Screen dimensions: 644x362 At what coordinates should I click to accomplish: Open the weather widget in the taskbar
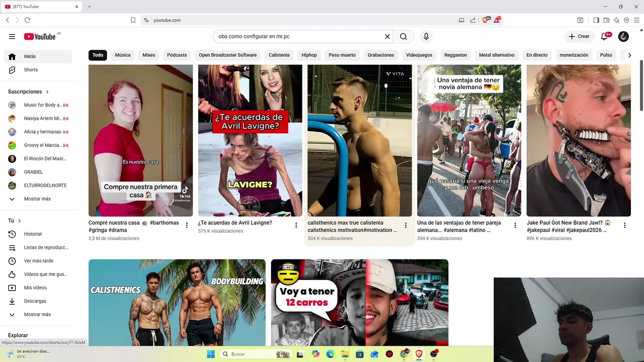click(28, 354)
